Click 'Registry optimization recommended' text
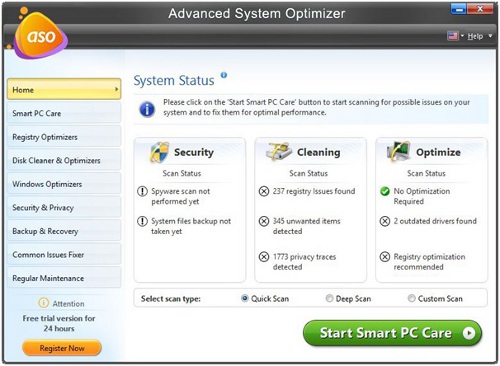Viewport: 500px width, 366px height. [x=429, y=262]
